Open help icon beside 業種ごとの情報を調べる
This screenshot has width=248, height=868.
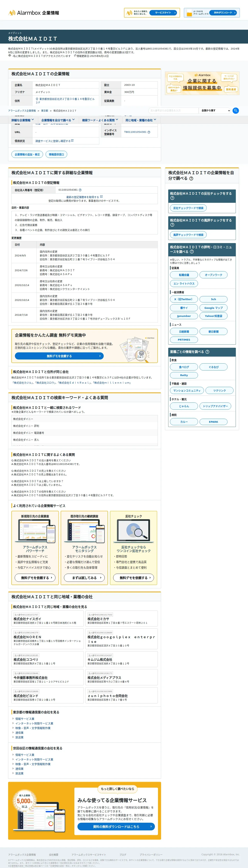coord(207,352)
